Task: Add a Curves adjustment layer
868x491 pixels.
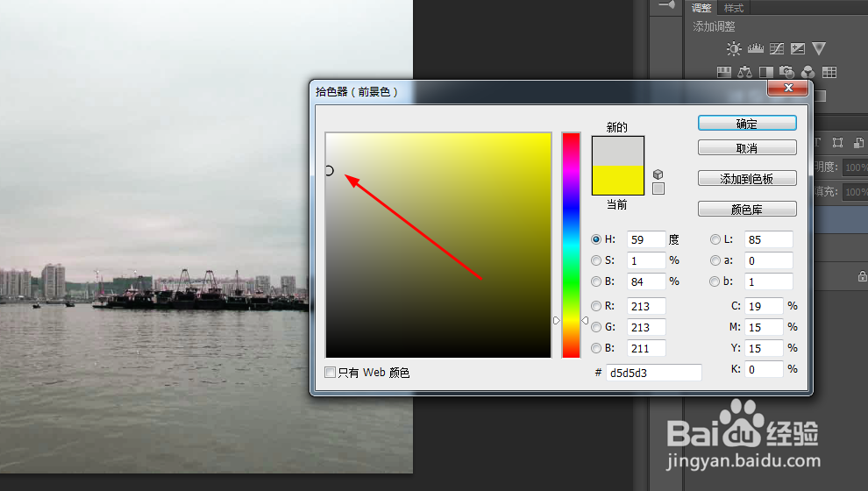Action: [x=777, y=49]
